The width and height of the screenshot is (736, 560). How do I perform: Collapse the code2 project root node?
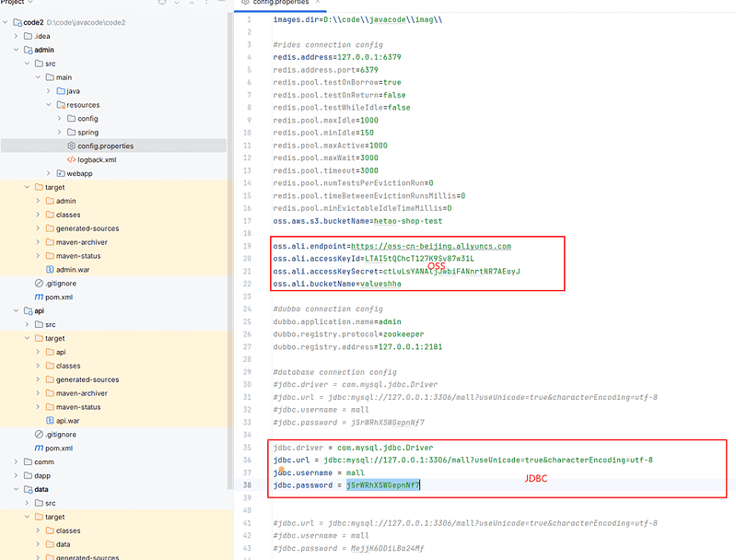[6, 22]
